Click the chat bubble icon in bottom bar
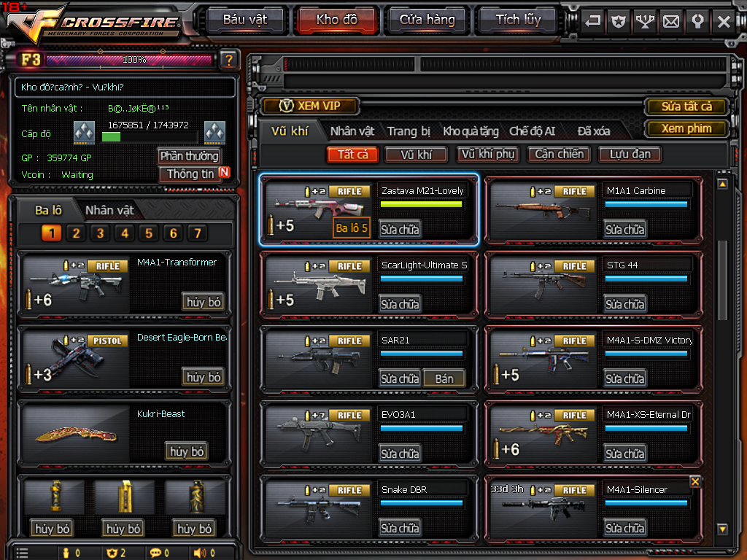This screenshot has height=560, width=747. click(155, 553)
